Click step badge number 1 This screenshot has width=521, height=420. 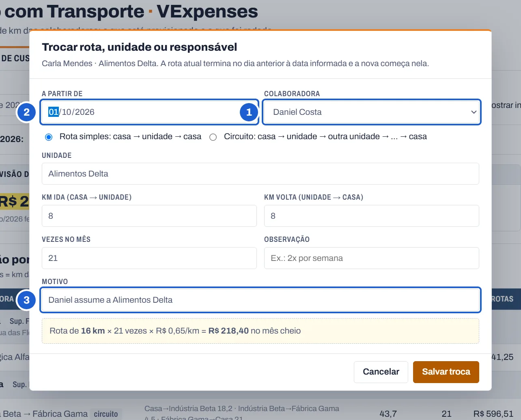(x=249, y=112)
